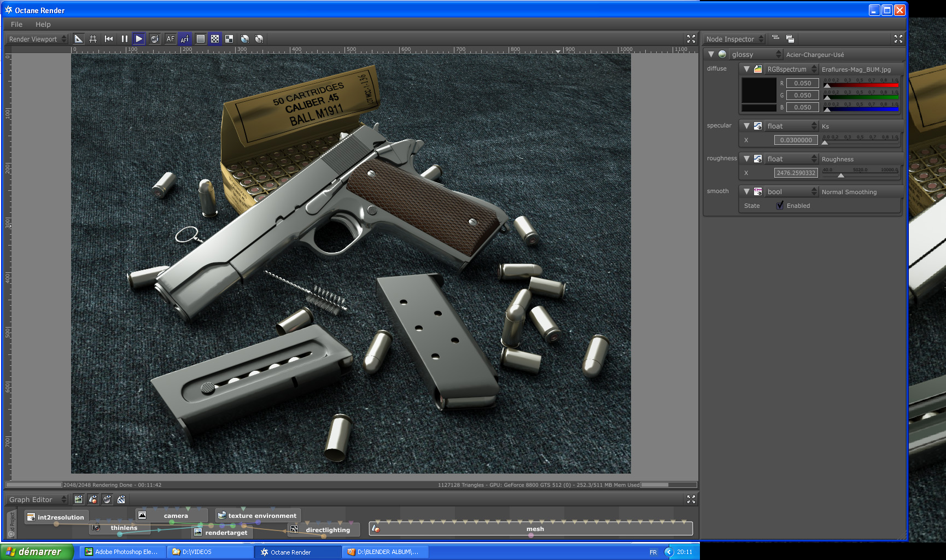Select the camera node
This screenshot has width=946, height=560.
(x=172, y=515)
